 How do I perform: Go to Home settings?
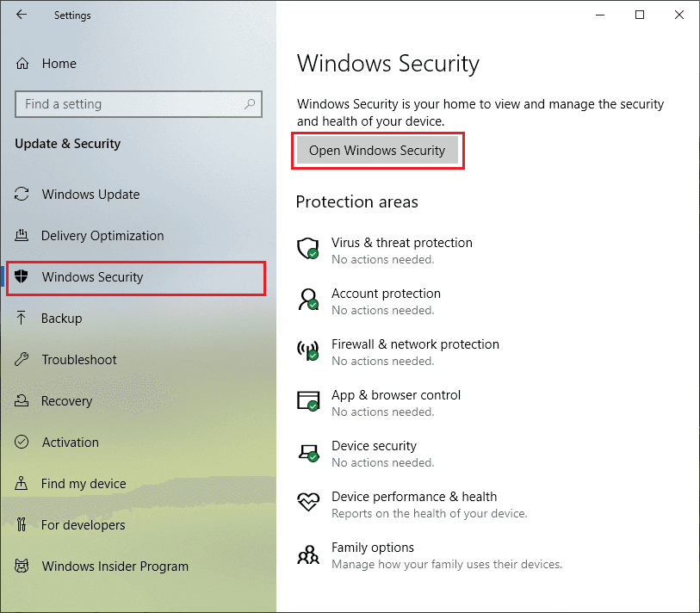click(x=59, y=64)
